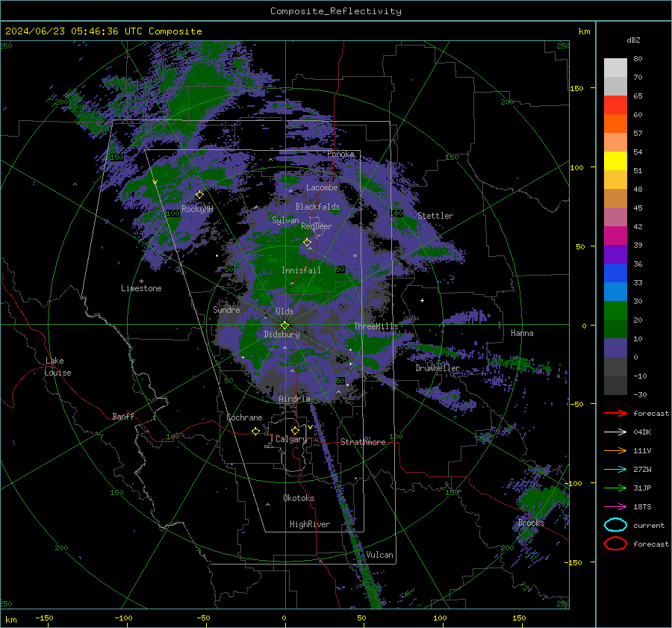Click the red swatch between 65 and 60 dBZ
The width and height of the screenshot is (672, 628).
pos(615,105)
